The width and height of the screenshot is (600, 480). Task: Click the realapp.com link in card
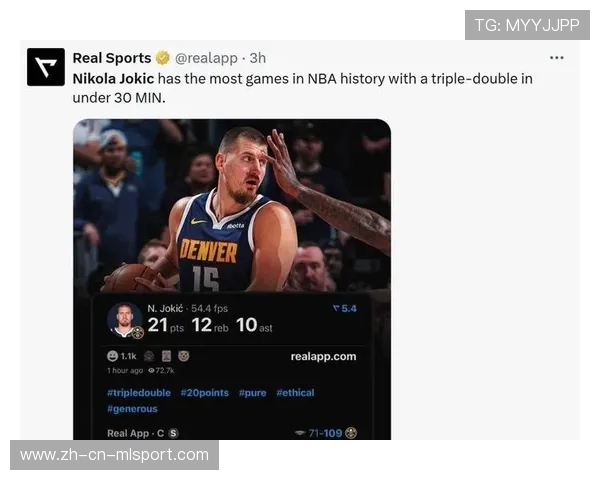pyautogui.click(x=323, y=356)
